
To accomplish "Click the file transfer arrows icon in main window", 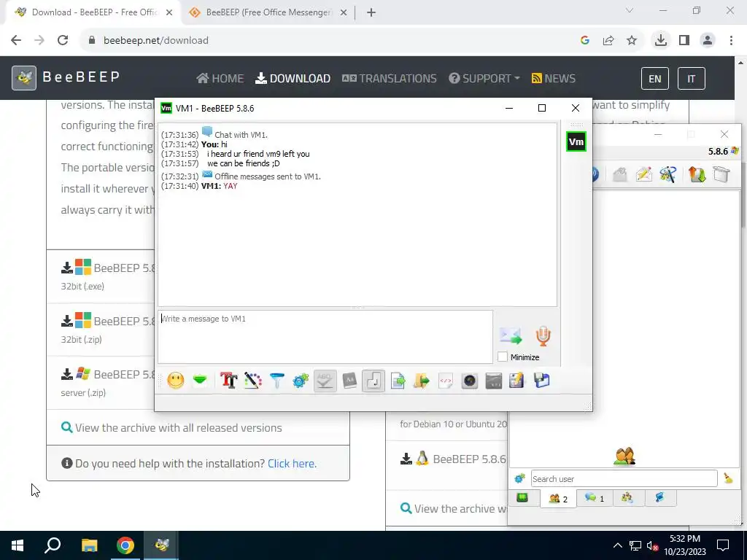I will tap(697, 174).
